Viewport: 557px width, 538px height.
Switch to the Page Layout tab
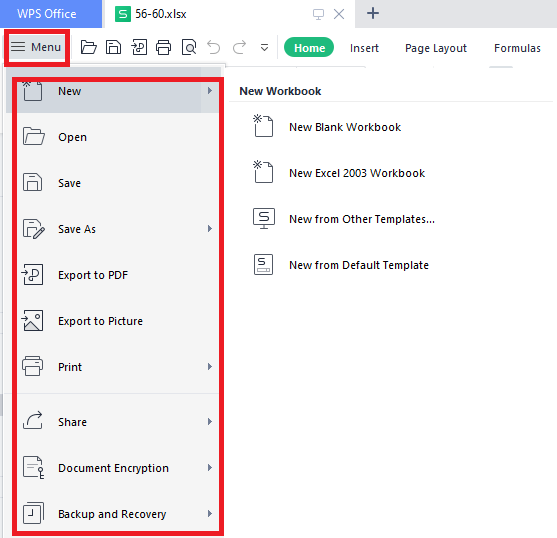[436, 48]
